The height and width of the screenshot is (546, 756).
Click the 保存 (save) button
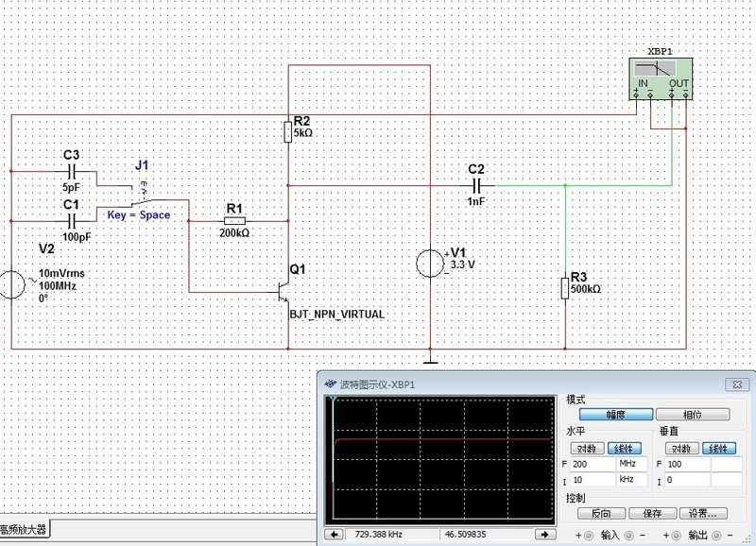coord(651,514)
